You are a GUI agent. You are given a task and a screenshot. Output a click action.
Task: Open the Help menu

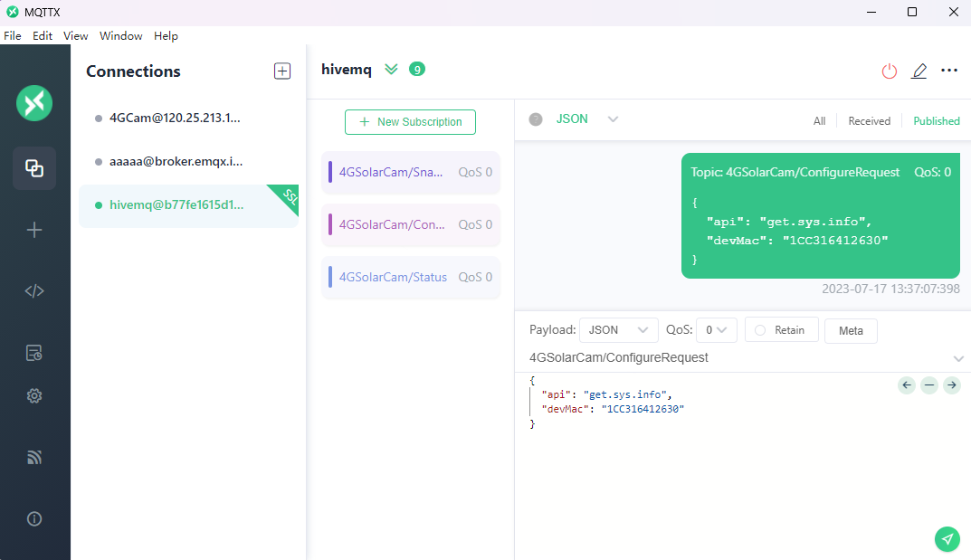166,36
